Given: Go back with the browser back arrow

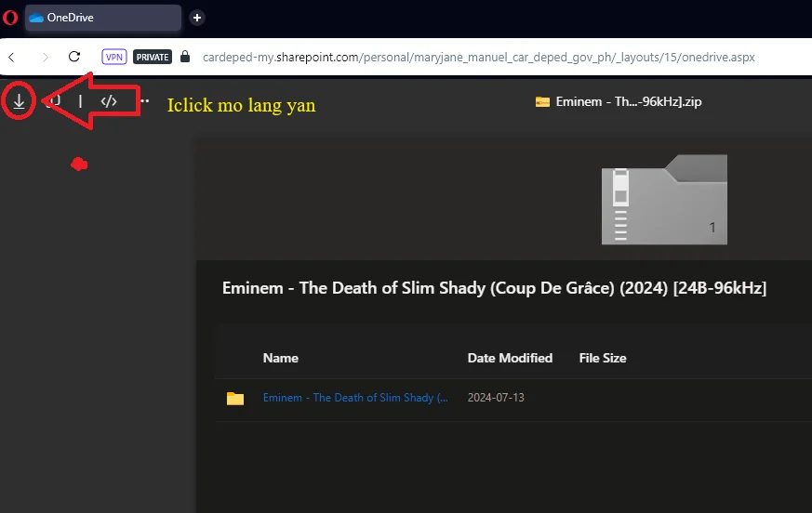Looking at the screenshot, I should 11,57.
